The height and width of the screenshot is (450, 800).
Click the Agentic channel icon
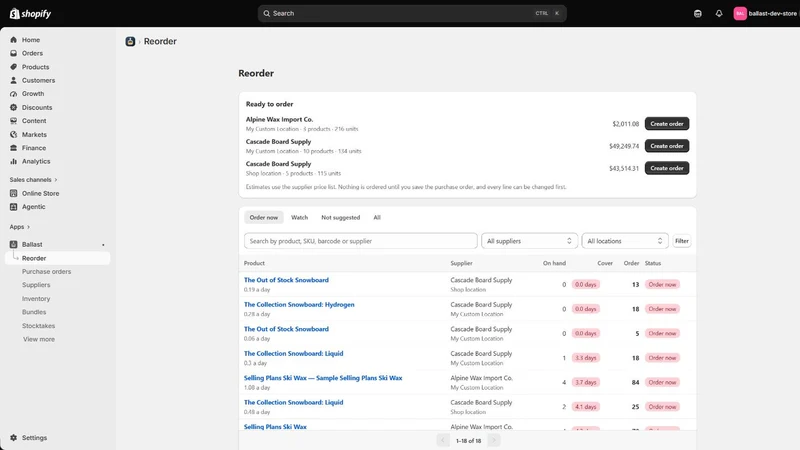click(14, 207)
